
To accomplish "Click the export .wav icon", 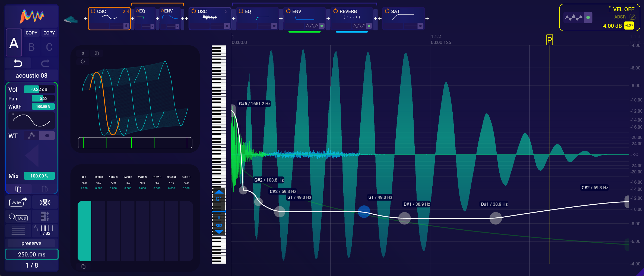I will pos(18,202).
